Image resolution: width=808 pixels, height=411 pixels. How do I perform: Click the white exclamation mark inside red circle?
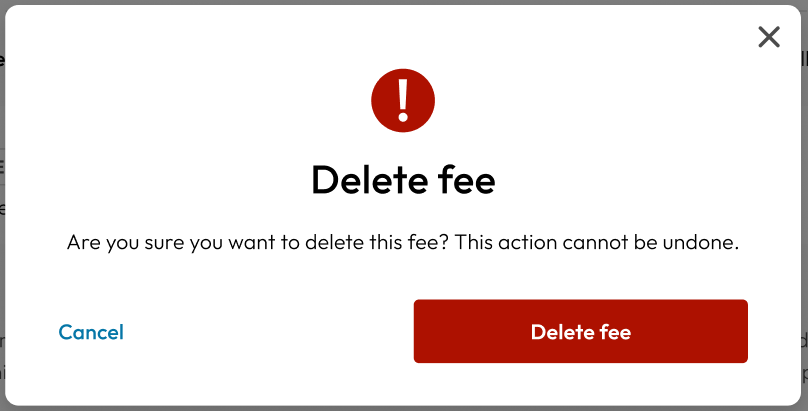coord(403,100)
